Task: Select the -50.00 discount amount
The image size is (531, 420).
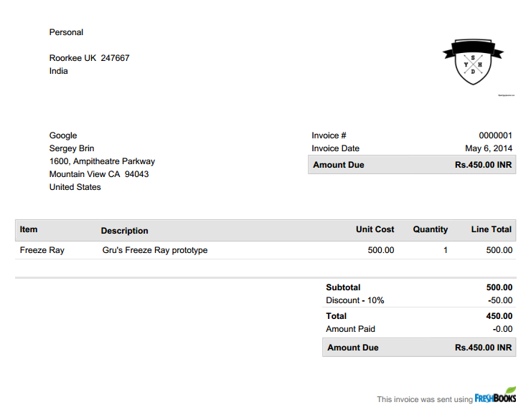Action: click(x=499, y=300)
